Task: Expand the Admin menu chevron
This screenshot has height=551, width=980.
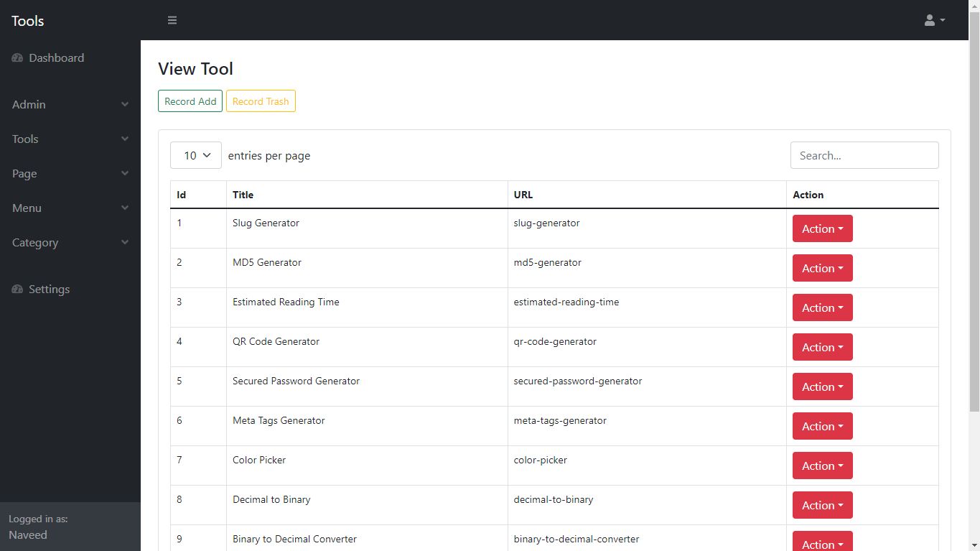Action: click(x=125, y=105)
